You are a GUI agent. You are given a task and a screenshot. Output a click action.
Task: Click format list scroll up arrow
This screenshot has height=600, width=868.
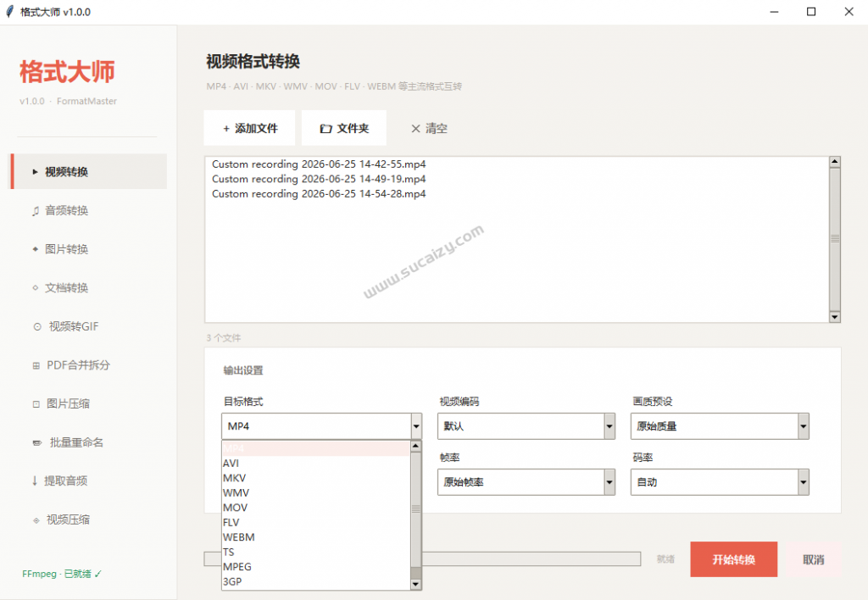(415, 446)
